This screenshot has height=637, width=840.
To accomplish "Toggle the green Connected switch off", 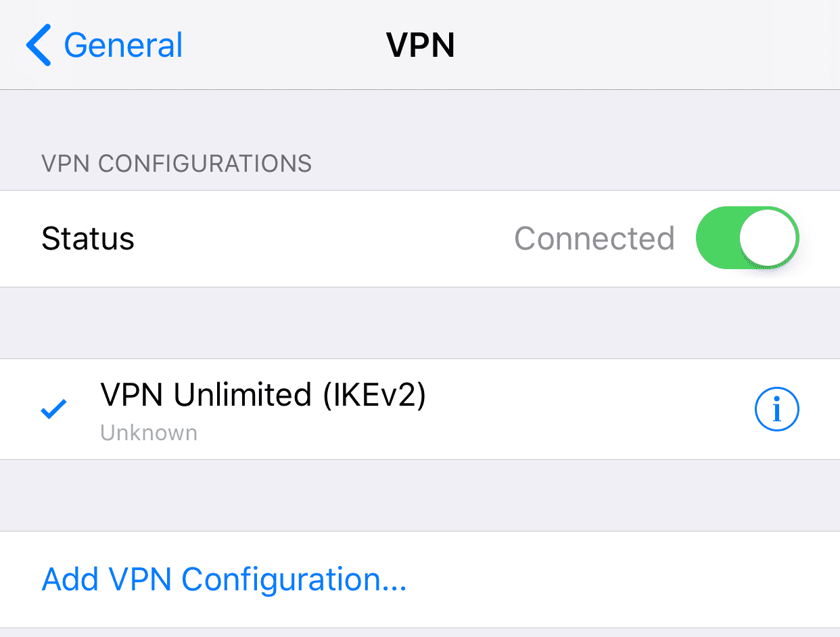I will pos(747,238).
